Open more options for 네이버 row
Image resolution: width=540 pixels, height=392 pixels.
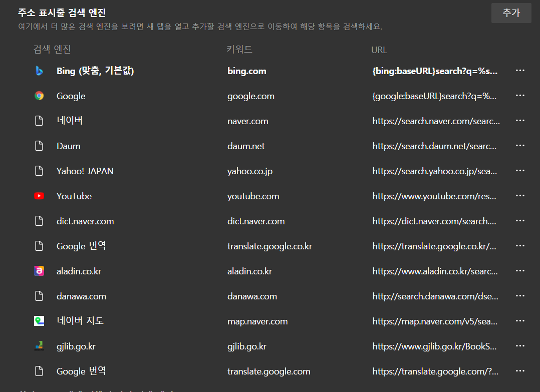tap(520, 121)
